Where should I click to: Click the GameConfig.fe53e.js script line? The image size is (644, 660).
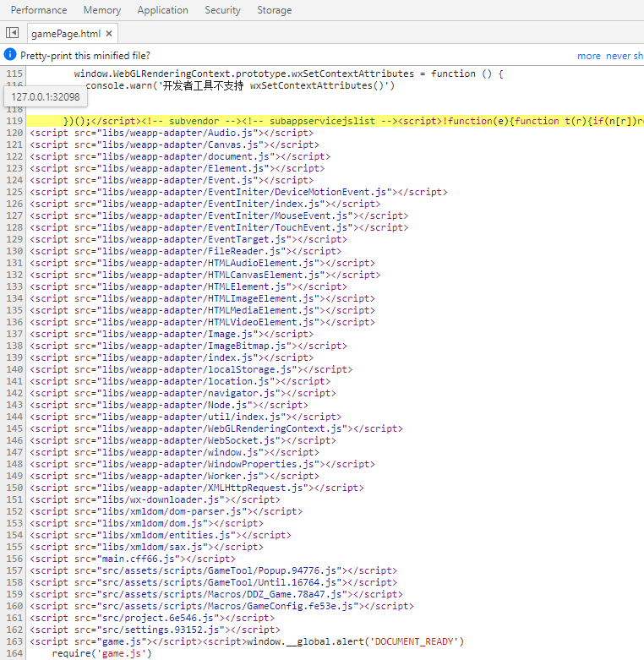(221, 606)
